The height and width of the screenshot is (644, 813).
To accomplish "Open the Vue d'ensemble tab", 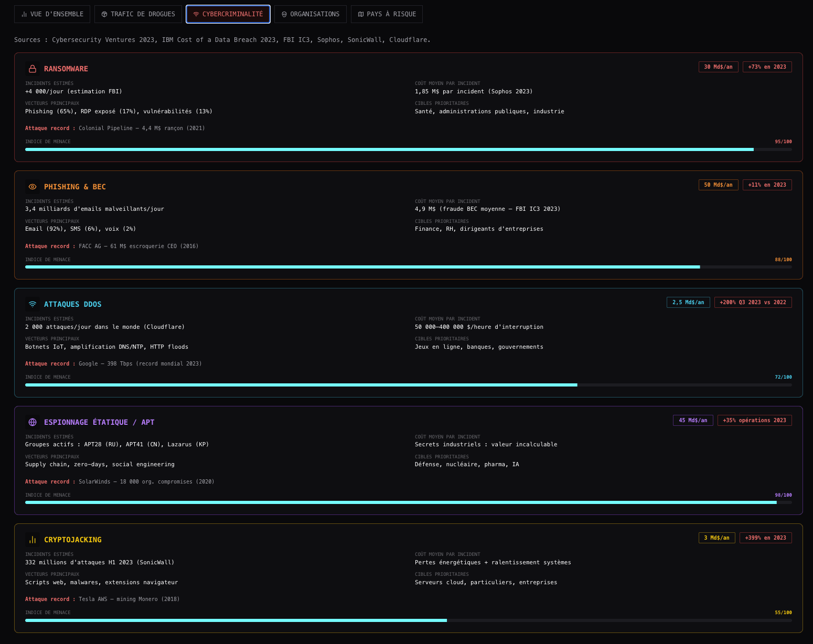I will tap(52, 14).
